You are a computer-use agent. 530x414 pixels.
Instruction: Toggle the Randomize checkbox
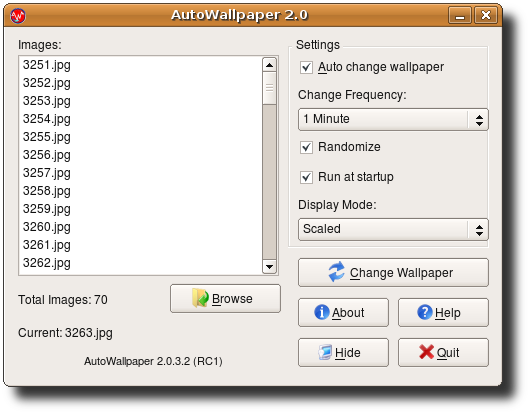(x=306, y=147)
